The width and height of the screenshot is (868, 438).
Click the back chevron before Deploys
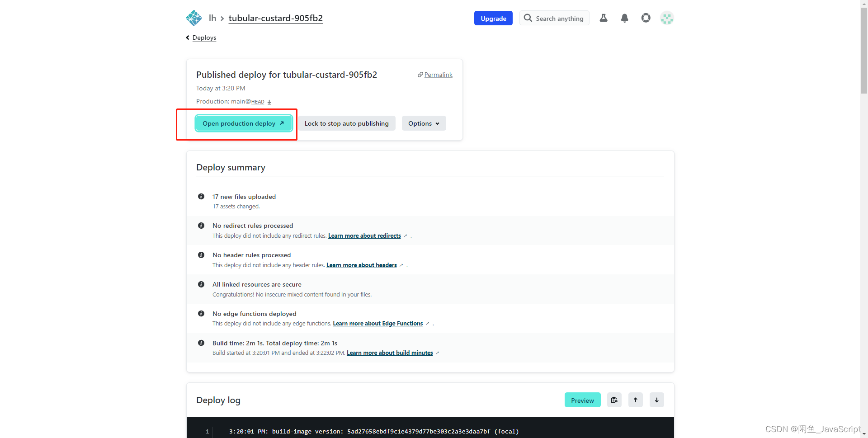pyautogui.click(x=188, y=38)
